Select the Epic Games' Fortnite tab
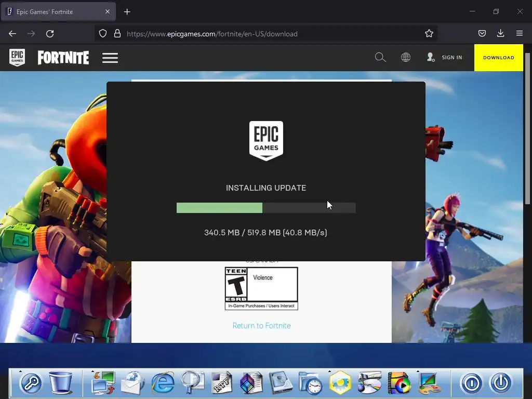This screenshot has height=399, width=532. pyautogui.click(x=58, y=11)
